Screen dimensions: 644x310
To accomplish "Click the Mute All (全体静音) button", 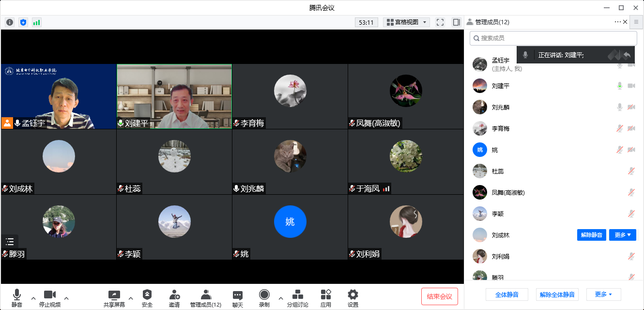I will pyautogui.click(x=507, y=294).
